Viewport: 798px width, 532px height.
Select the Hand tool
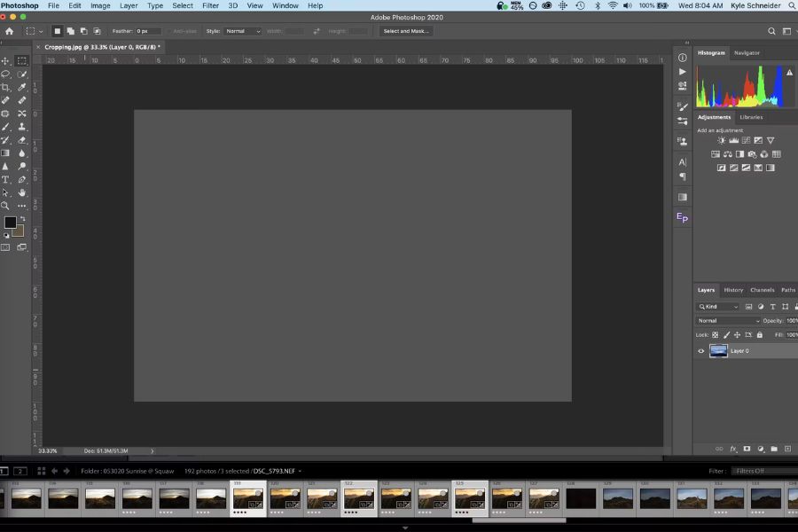coord(22,193)
